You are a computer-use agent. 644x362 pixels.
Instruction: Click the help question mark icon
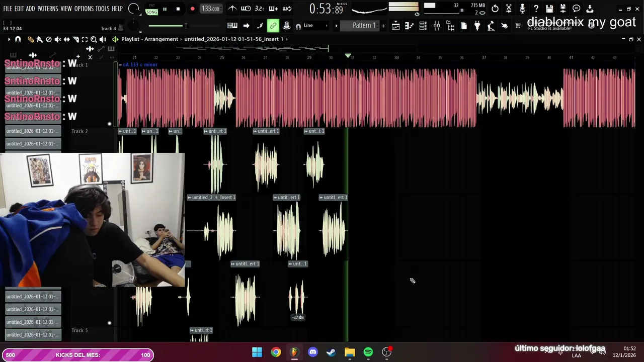(x=536, y=9)
